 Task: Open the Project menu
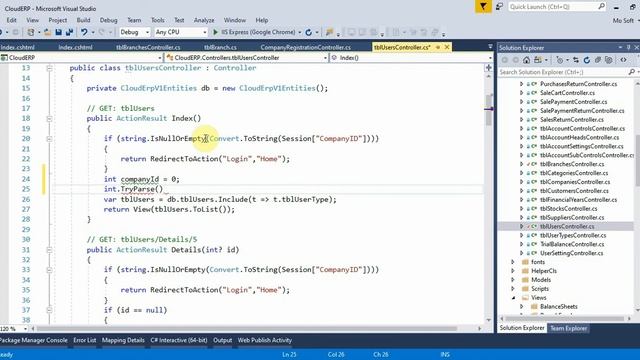(x=58, y=20)
